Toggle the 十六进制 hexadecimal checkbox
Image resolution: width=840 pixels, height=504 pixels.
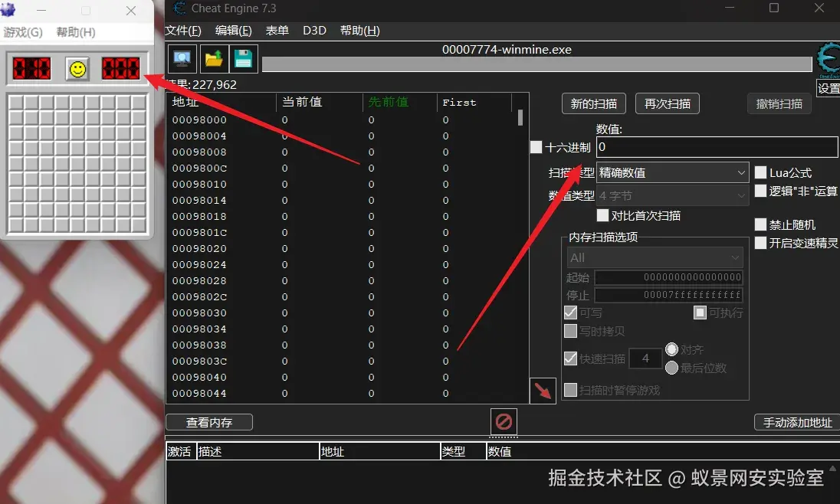click(x=536, y=147)
